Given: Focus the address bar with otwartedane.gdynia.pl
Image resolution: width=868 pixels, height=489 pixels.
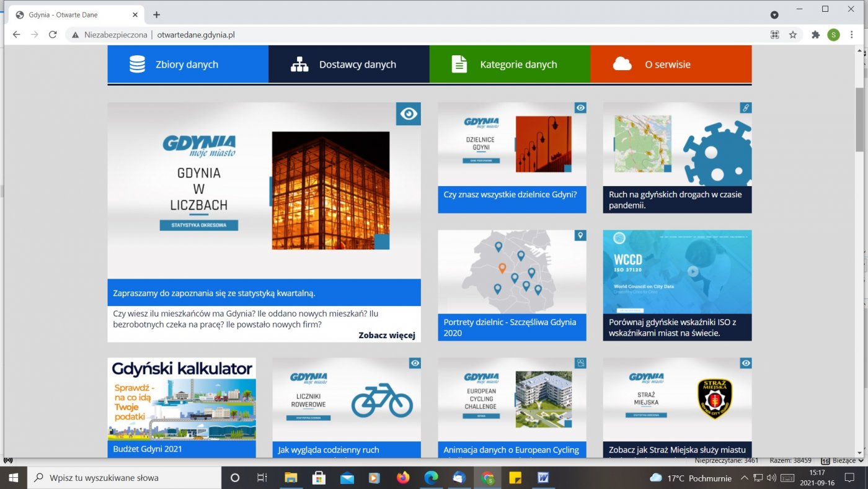Looking at the screenshot, I should 196,35.
